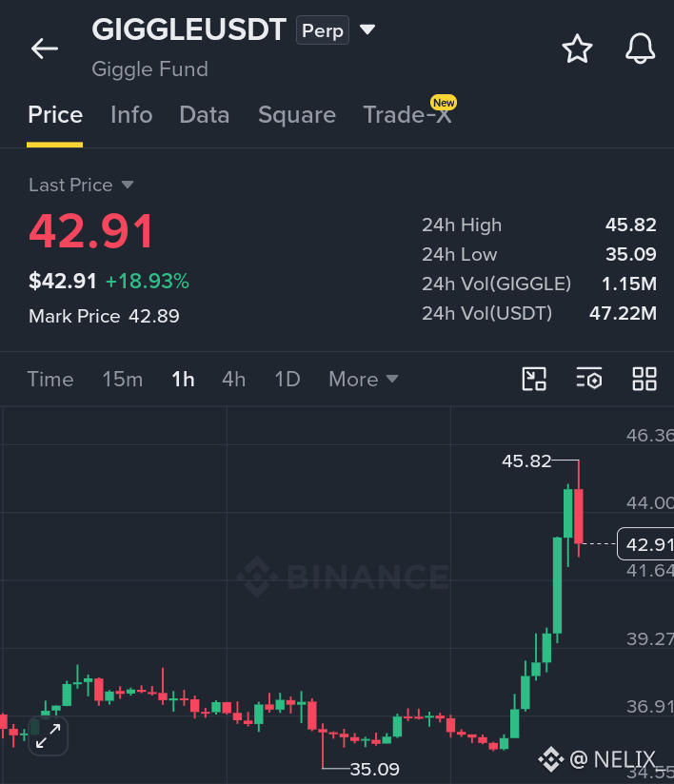Click the 24h High value 45.82
Image resolution: width=674 pixels, height=784 pixels.
pyautogui.click(x=630, y=225)
